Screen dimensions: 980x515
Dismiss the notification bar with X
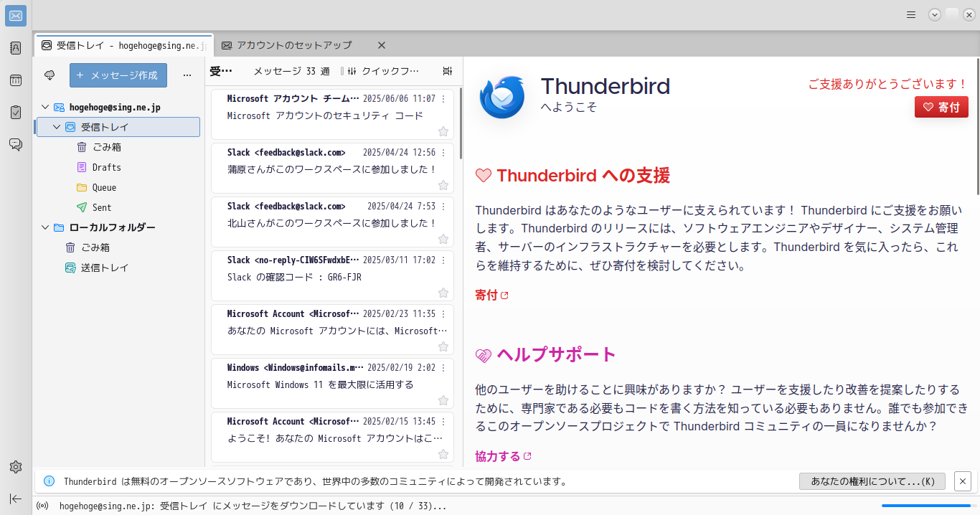pyautogui.click(x=963, y=481)
